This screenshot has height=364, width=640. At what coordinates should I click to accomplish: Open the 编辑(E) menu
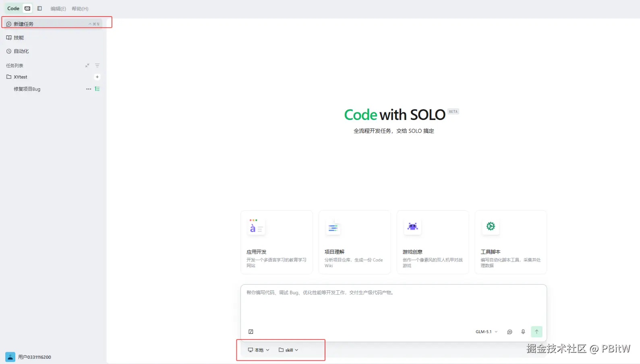(58, 8)
